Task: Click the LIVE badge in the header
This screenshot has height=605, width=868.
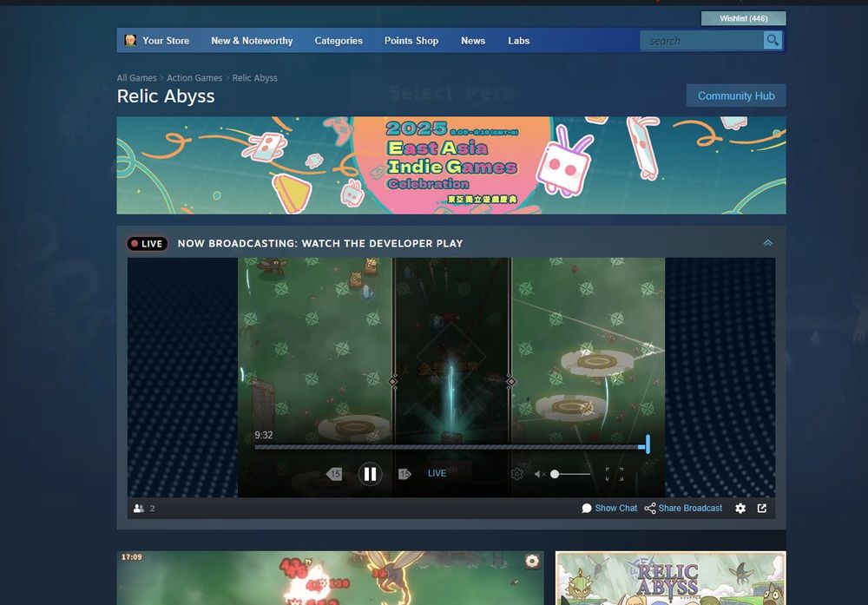Action: coord(148,244)
